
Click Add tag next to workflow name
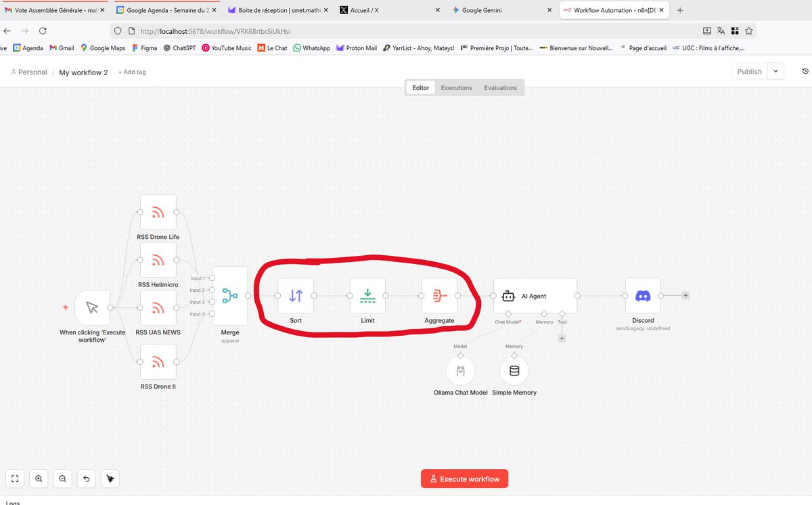[x=132, y=72]
